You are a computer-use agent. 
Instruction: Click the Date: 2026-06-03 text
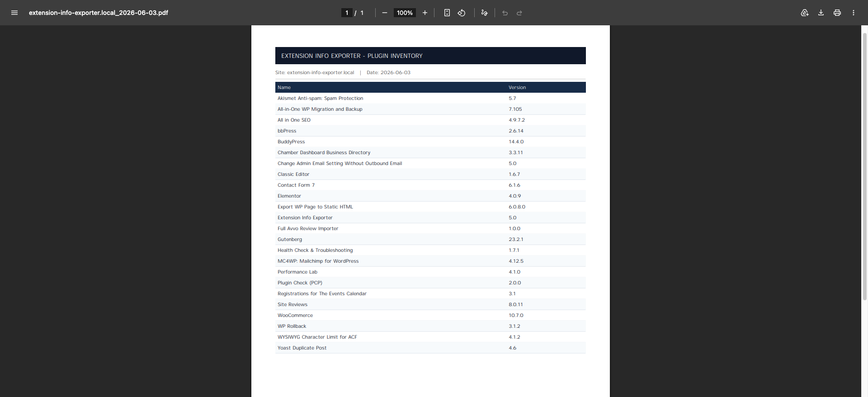click(388, 72)
